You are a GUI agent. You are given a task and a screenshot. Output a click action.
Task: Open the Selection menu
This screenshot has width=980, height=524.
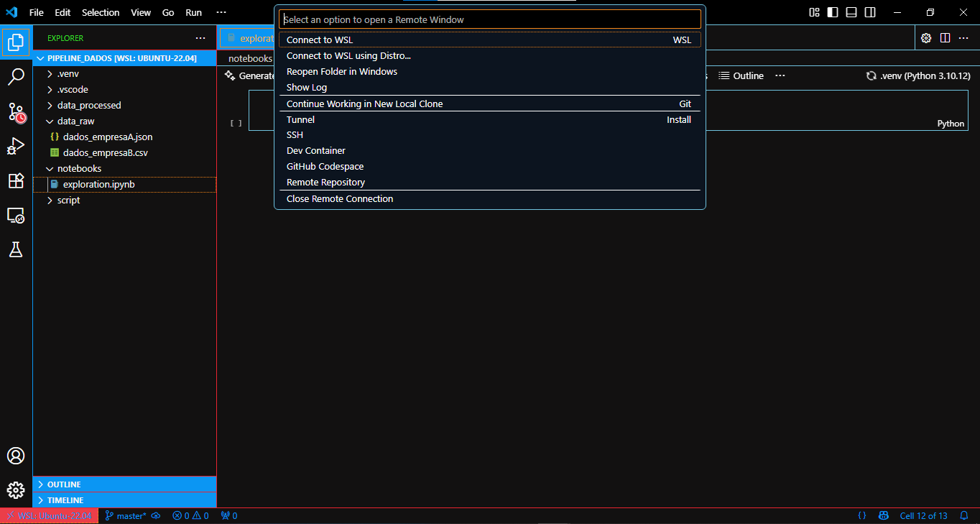click(x=101, y=12)
